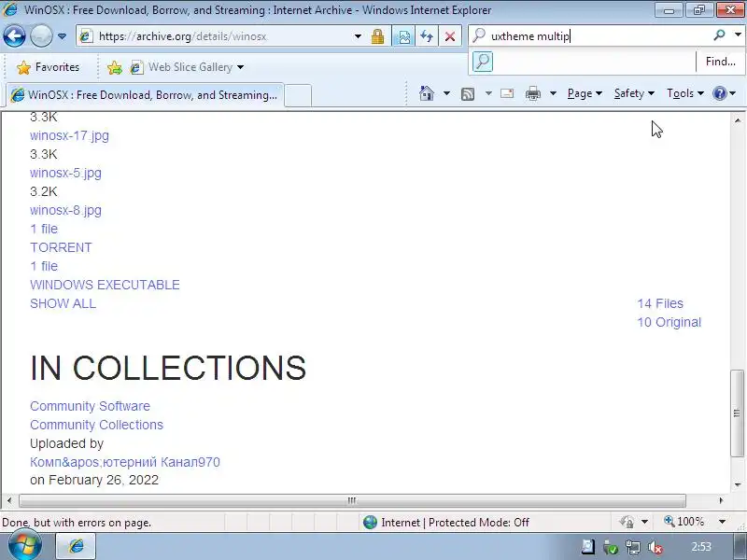Click the Internet Explorer taskbar button
The width and height of the screenshot is (747, 560).
point(77,546)
